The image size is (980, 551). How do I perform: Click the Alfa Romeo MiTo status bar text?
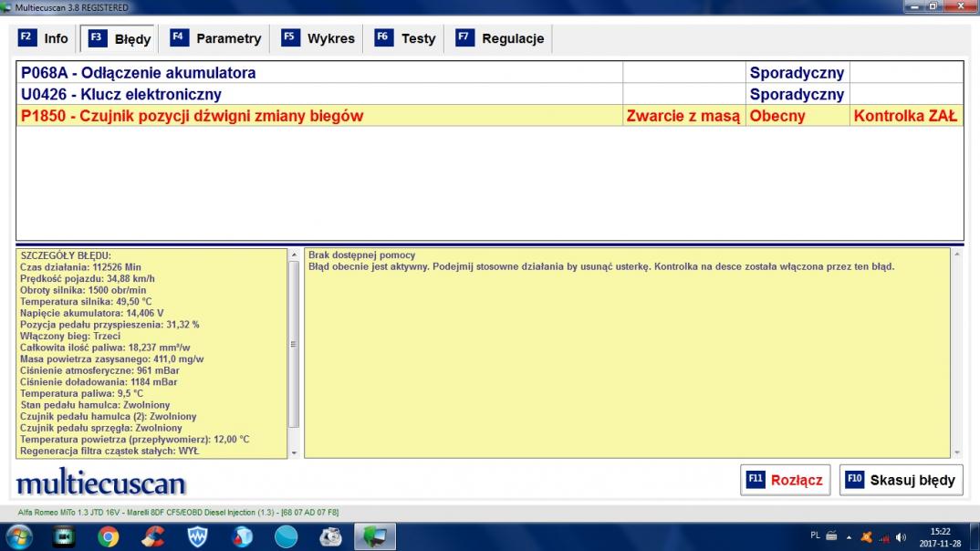click(x=178, y=513)
